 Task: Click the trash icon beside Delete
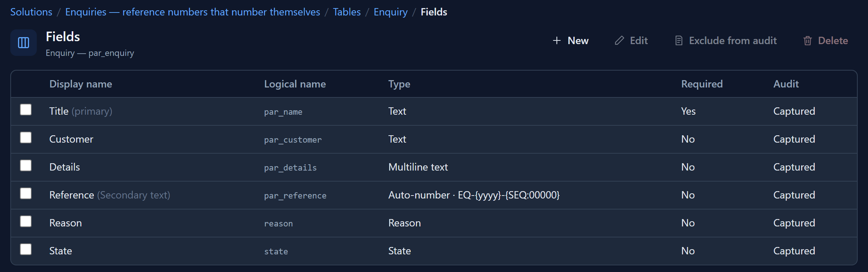click(x=808, y=40)
